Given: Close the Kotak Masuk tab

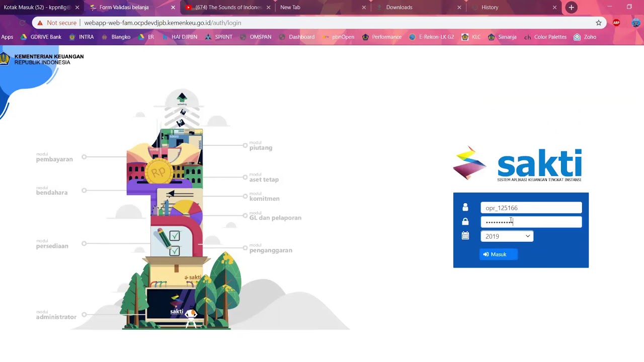Looking at the screenshot, I should coord(77,8).
